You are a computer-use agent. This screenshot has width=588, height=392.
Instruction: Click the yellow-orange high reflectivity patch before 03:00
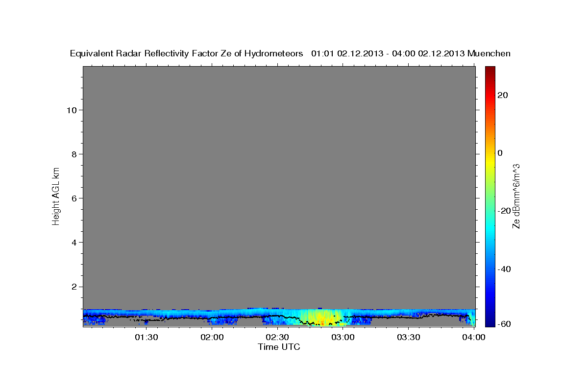321,318
